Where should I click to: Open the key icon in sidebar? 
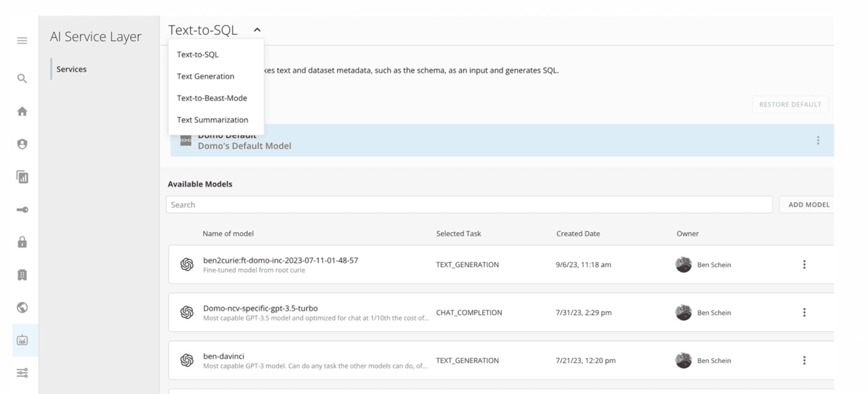click(22, 210)
